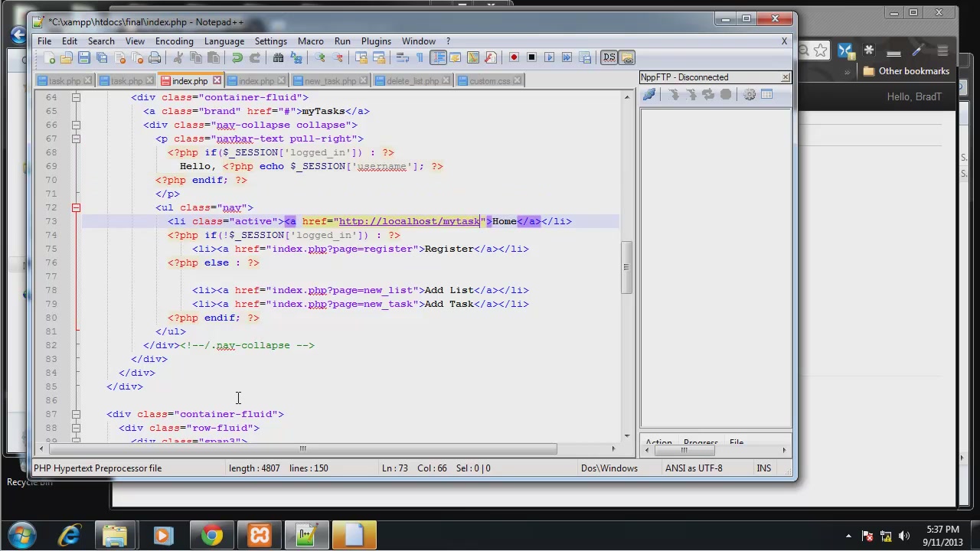Collapse the red fold marker at line 72
The width and height of the screenshot is (980, 551).
click(x=76, y=207)
